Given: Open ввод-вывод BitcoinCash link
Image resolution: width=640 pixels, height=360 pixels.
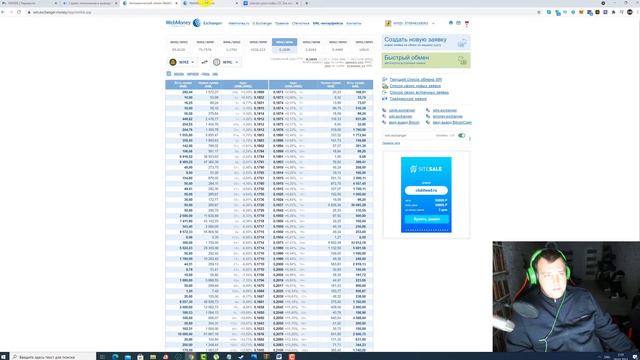Looking at the screenshot, I should 452,122.
